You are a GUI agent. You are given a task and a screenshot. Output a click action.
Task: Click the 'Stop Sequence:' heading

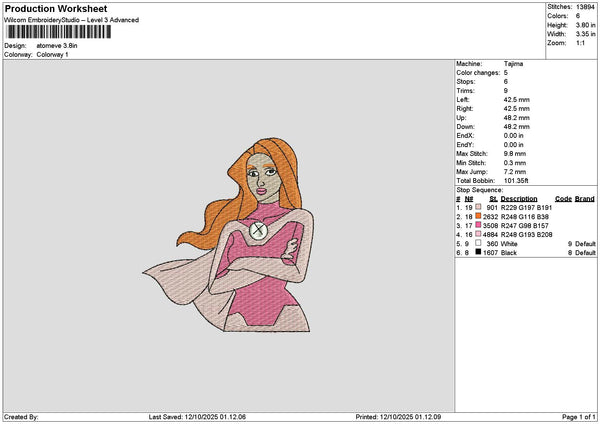click(x=479, y=190)
